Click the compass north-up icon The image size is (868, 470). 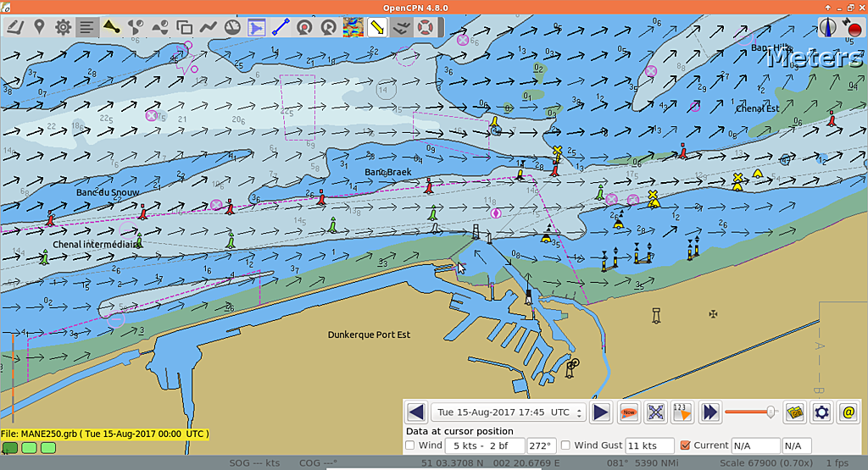coord(828,27)
